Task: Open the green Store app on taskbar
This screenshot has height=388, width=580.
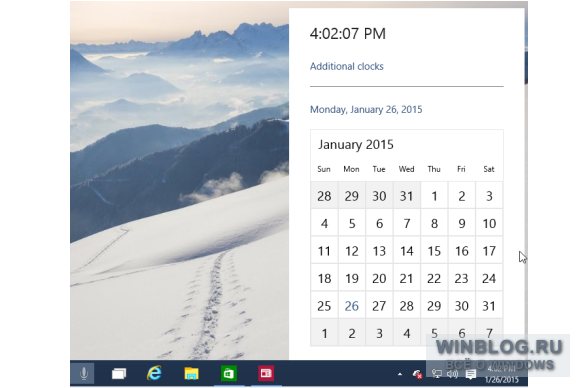Action: [x=229, y=374]
